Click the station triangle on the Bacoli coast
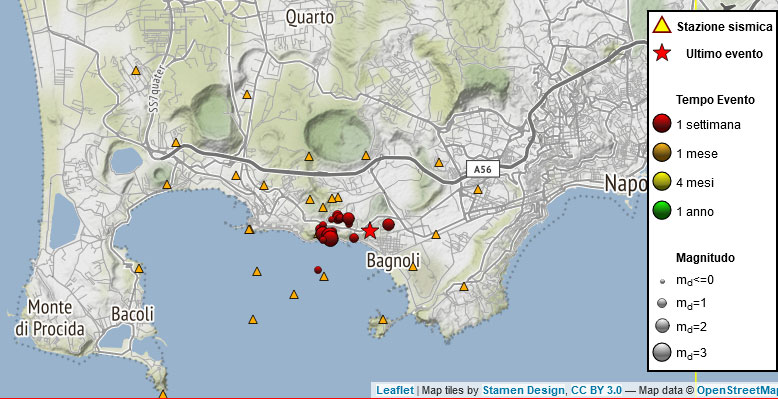The image size is (778, 399). click(x=139, y=268)
